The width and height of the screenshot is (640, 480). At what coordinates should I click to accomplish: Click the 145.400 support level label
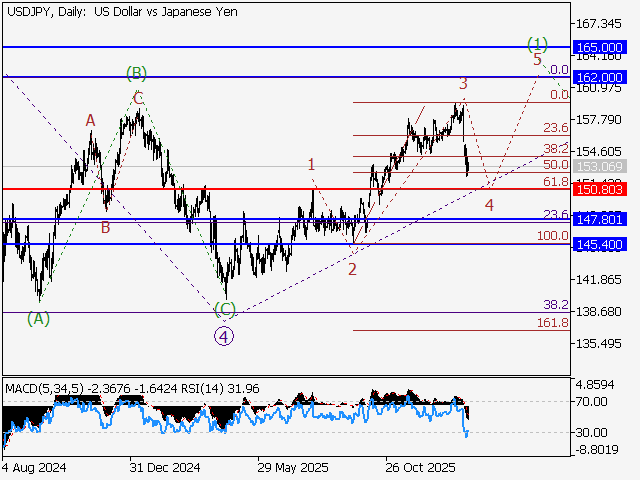click(x=600, y=244)
